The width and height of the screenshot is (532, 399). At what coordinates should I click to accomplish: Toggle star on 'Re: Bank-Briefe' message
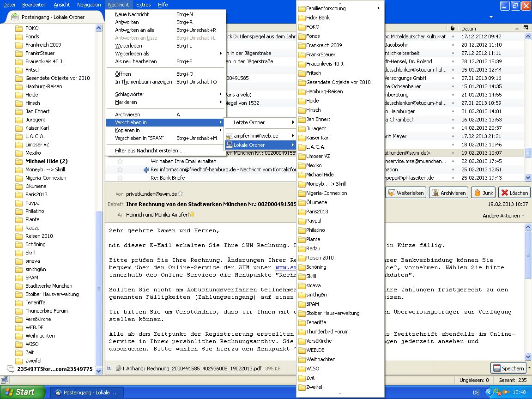click(x=120, y=178)
